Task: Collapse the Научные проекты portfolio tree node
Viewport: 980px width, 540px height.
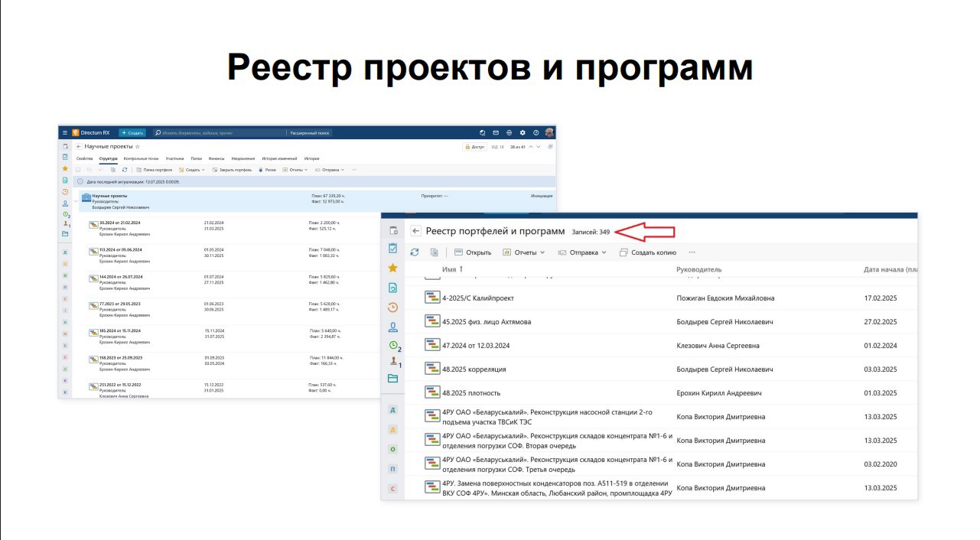Action: [77, 201]
